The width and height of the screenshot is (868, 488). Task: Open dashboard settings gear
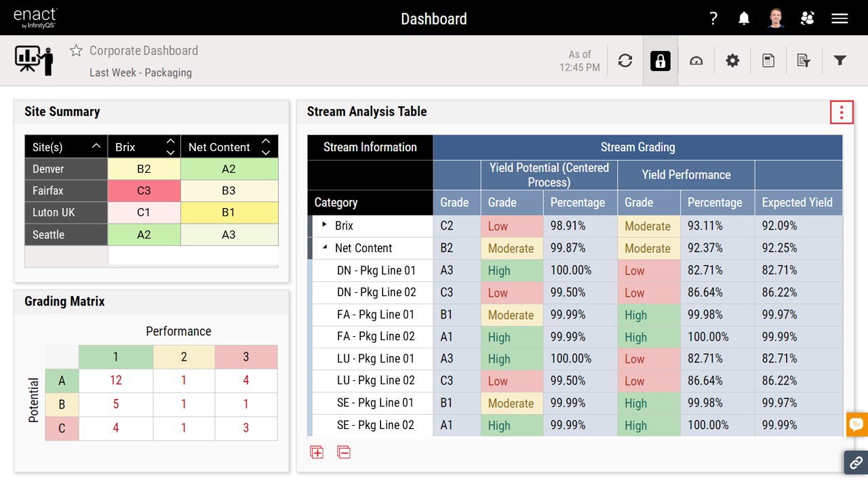pyautogui.click(x=732, y=61)
